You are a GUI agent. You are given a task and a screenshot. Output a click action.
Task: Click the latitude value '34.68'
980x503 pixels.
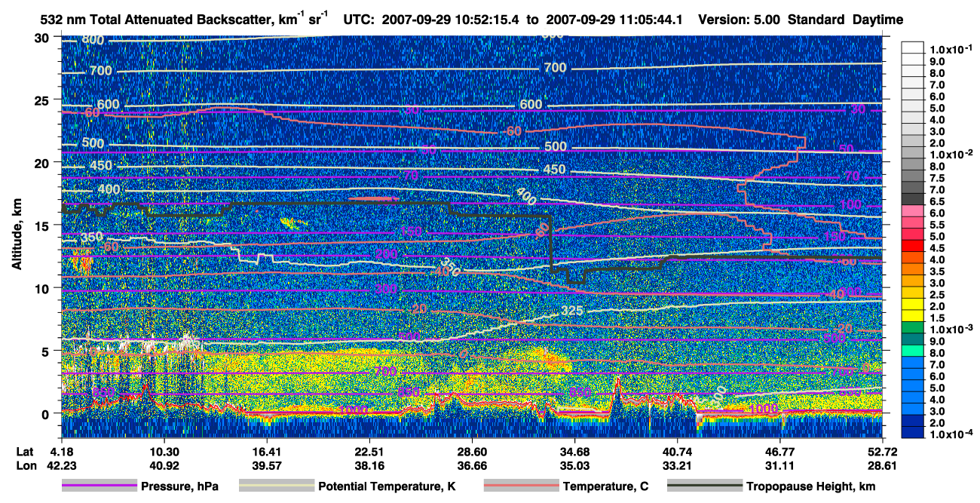click(x=574, y=451)
